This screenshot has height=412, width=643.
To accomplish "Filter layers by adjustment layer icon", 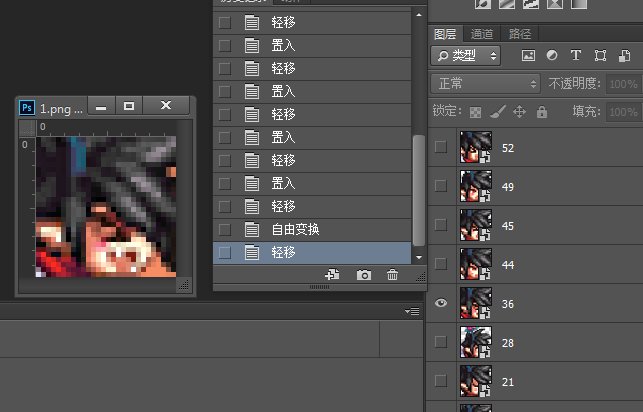I will pos(552,55).
